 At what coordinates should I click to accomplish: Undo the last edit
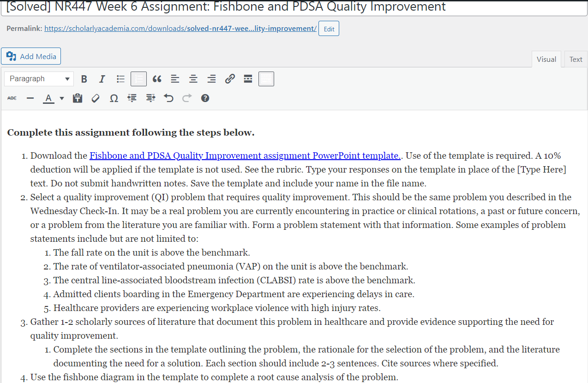point(168,98)
